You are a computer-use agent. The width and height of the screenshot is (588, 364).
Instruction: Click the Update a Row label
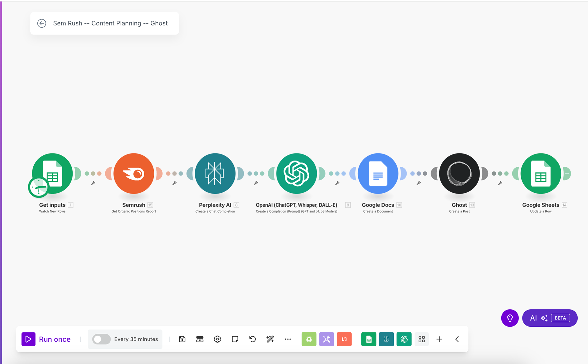click(541, 211)
